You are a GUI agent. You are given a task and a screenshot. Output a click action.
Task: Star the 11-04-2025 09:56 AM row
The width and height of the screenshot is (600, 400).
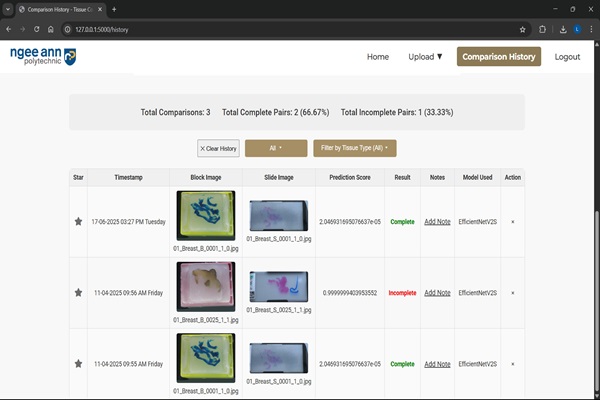click(x=78, y=293)
